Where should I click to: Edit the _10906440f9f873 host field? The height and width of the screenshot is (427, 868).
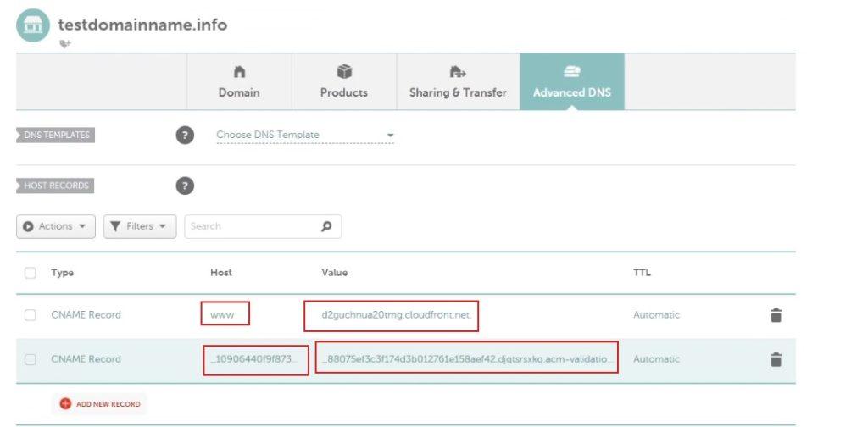point(256,360)
